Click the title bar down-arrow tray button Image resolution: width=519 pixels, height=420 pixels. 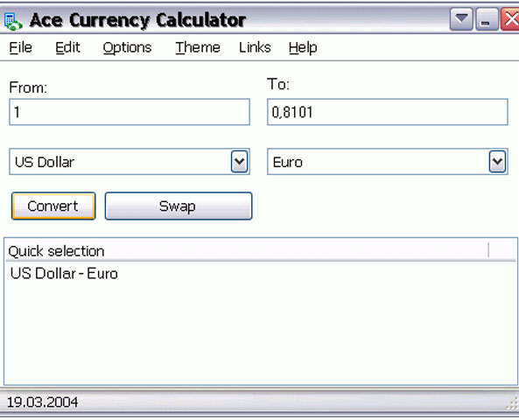461,19
